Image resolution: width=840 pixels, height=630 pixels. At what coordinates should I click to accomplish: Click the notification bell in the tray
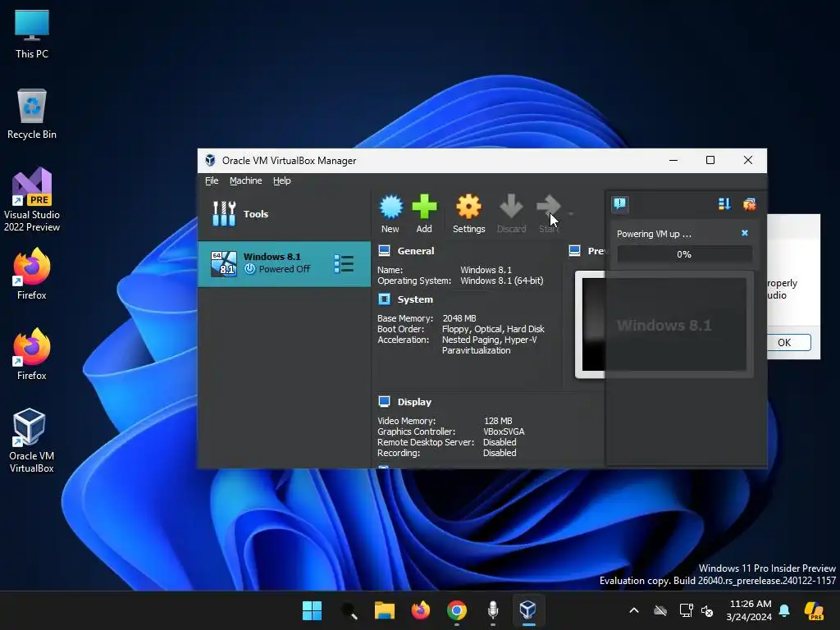point(784,610)
